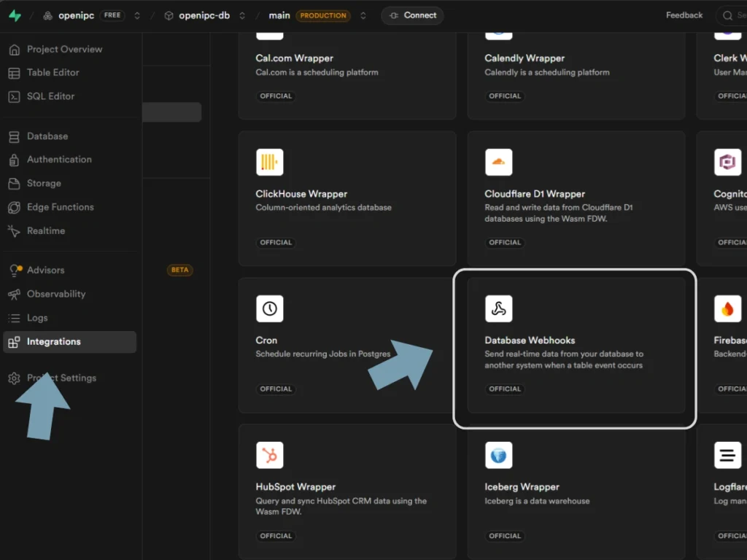Image resolution: width=747 pixels, height=560 pixels.
Task: Click the main branch name
Action: (x=279, y=16)
